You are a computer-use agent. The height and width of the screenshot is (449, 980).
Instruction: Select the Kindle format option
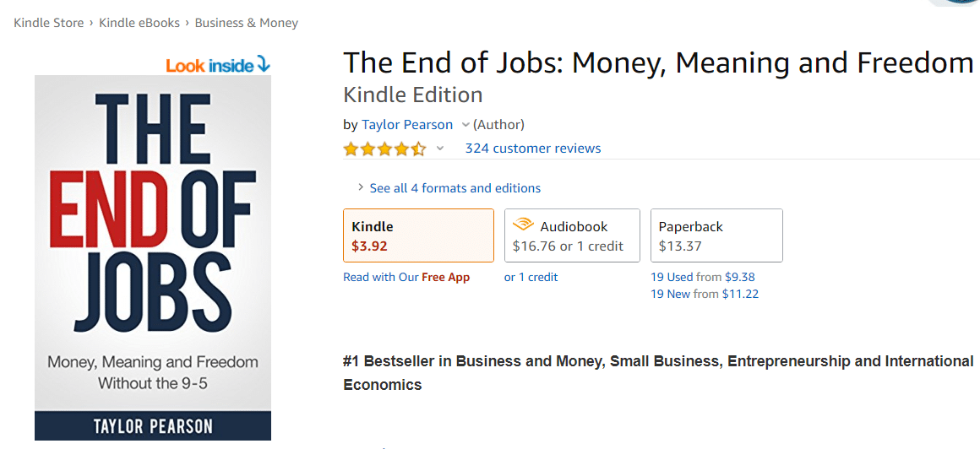(418, 235)
